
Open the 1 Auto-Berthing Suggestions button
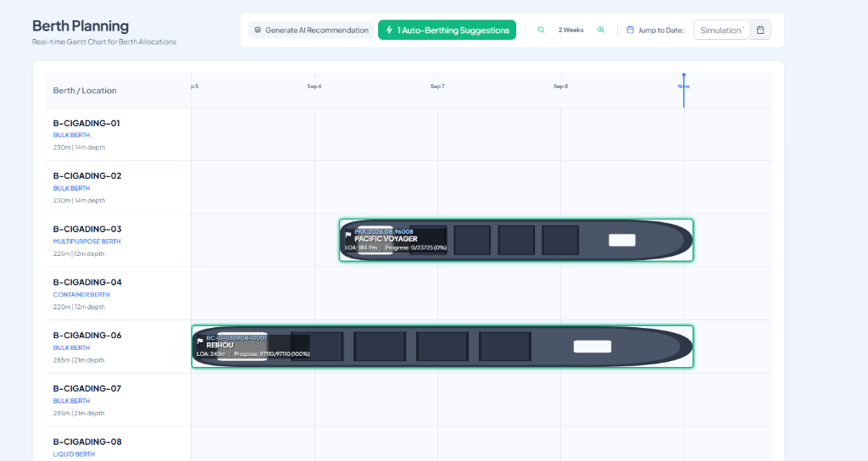tap(447, 30)
